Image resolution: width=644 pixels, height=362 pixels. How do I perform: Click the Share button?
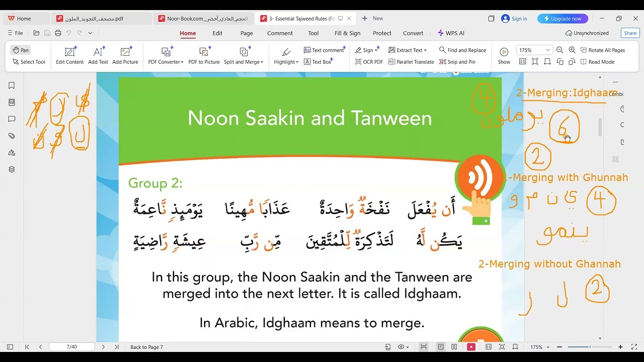click(630, 33)
